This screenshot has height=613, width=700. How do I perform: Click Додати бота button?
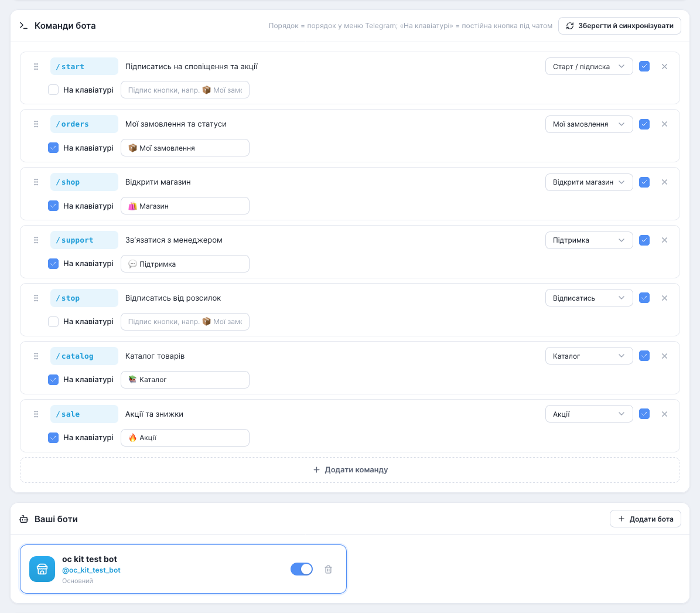point(646,519)
